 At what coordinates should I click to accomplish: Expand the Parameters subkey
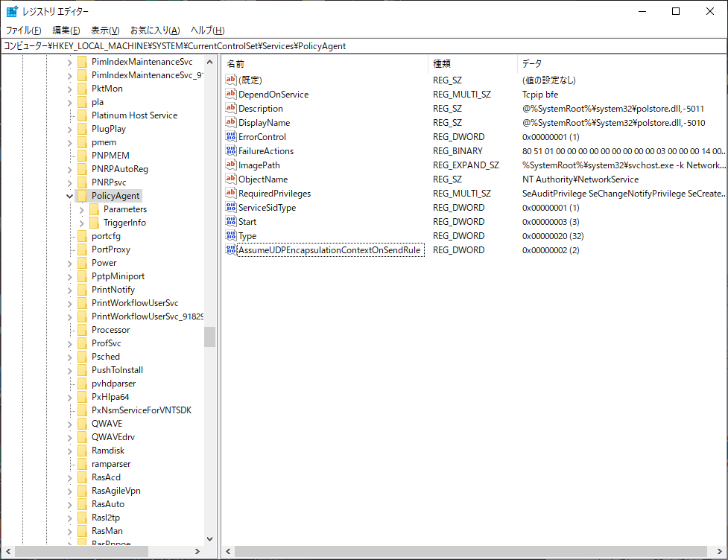click(82, 209)
